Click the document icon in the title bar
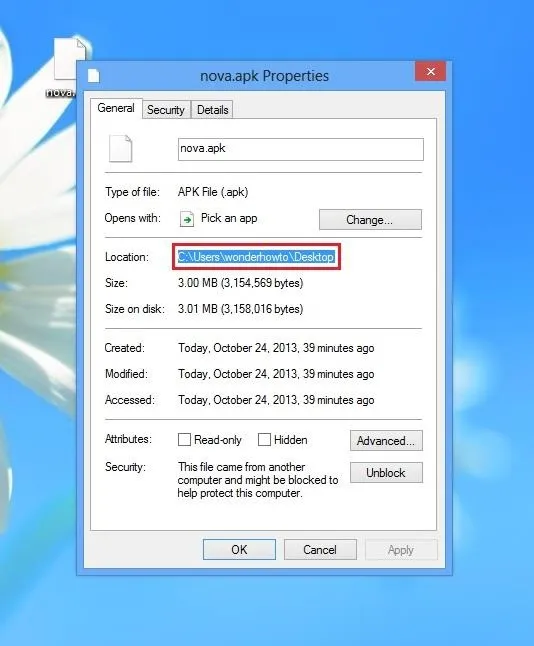The width and height of the screenshot is (534, 646). coord(94,76)
